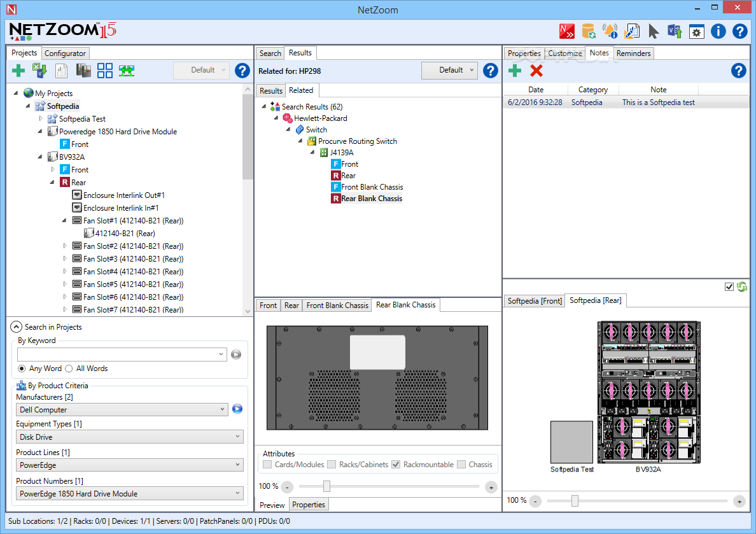The image size is (756, 534).
Task: Zoom in rack view with plus button
Action: 739,501
